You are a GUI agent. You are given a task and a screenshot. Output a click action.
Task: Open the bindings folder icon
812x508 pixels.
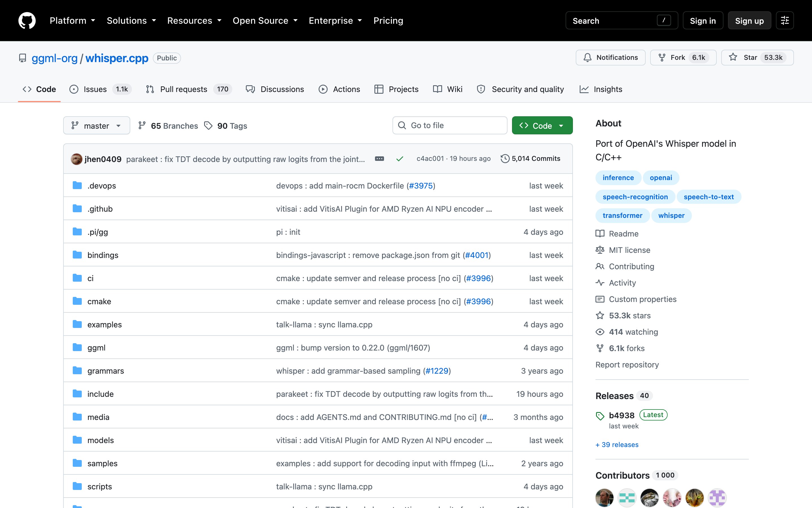(x=77, y=255)
